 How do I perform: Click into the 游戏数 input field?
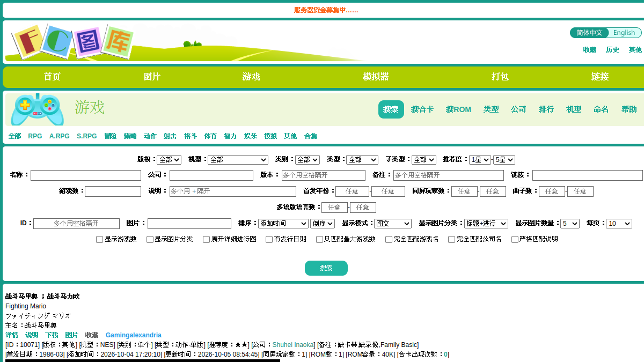[113, 191]
